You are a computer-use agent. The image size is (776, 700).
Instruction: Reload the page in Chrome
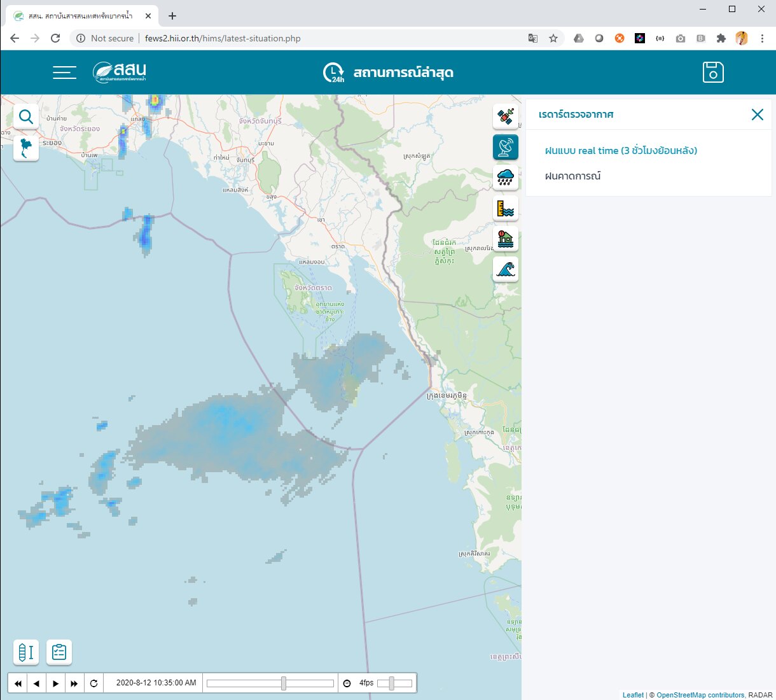point(55,38)
